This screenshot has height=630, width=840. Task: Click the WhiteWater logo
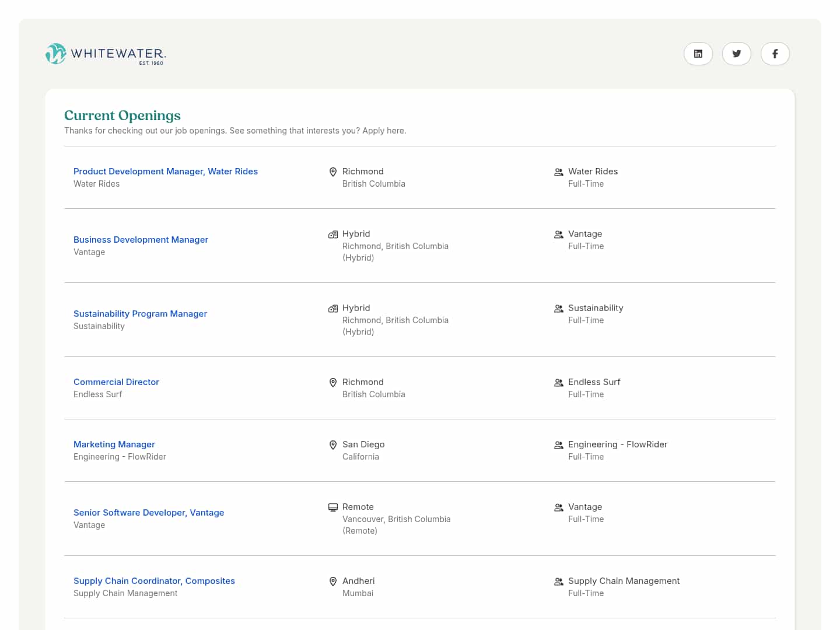(106, 54)
